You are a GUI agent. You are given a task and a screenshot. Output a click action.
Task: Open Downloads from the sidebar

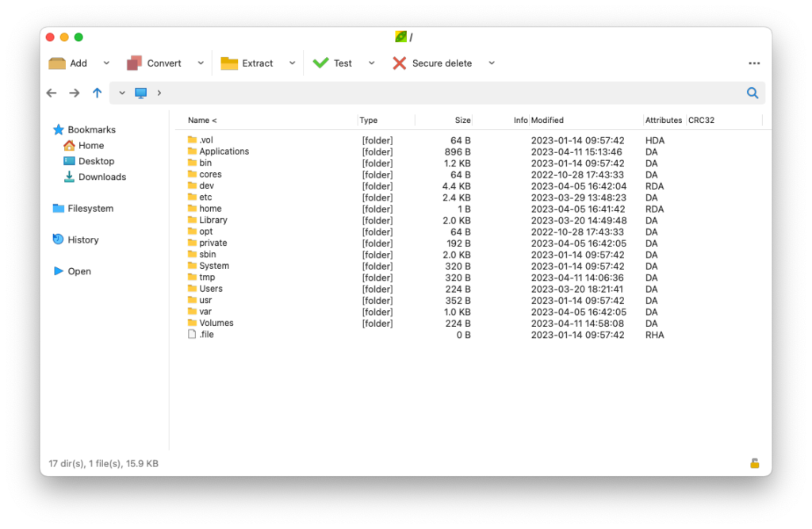tap(101, 177)
